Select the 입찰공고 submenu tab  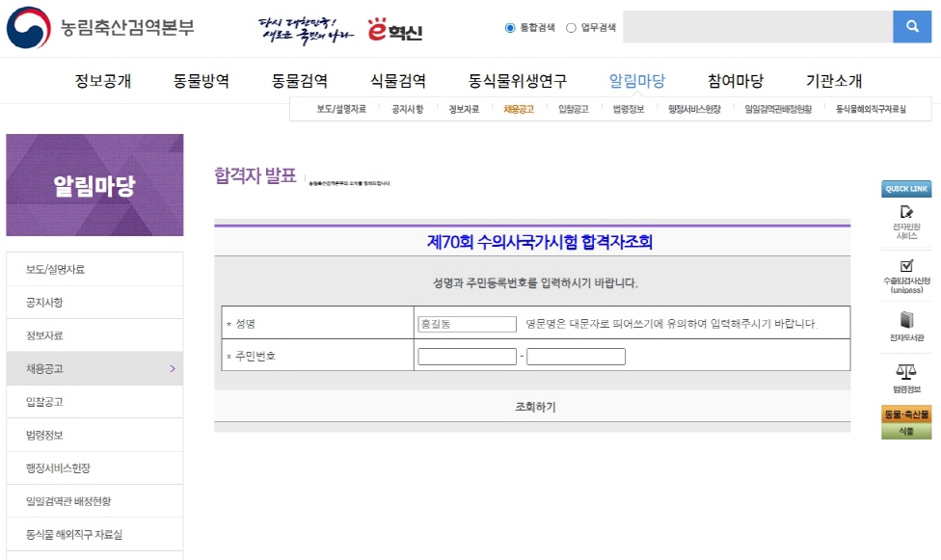click(573, 109)
